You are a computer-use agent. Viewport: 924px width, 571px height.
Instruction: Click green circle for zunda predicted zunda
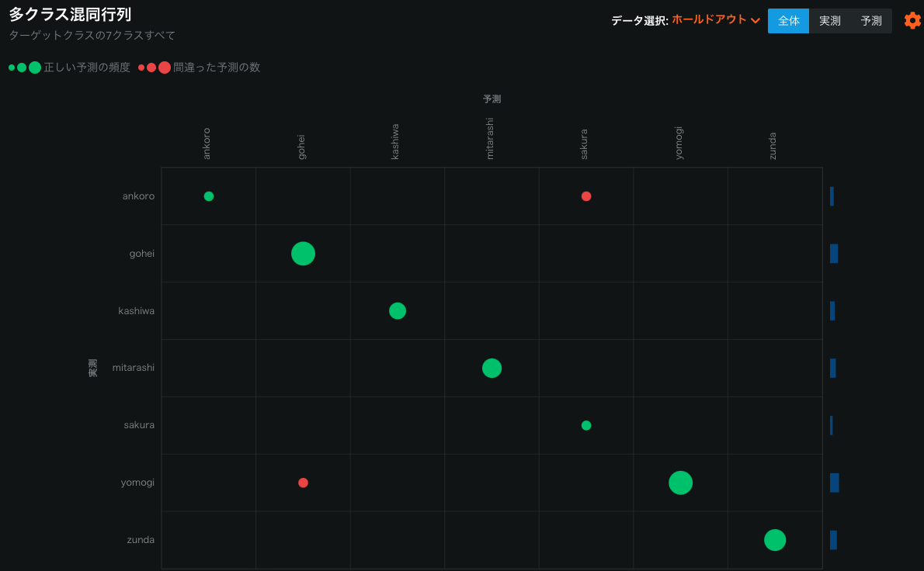pyautogui.click(x=774, y=540)
